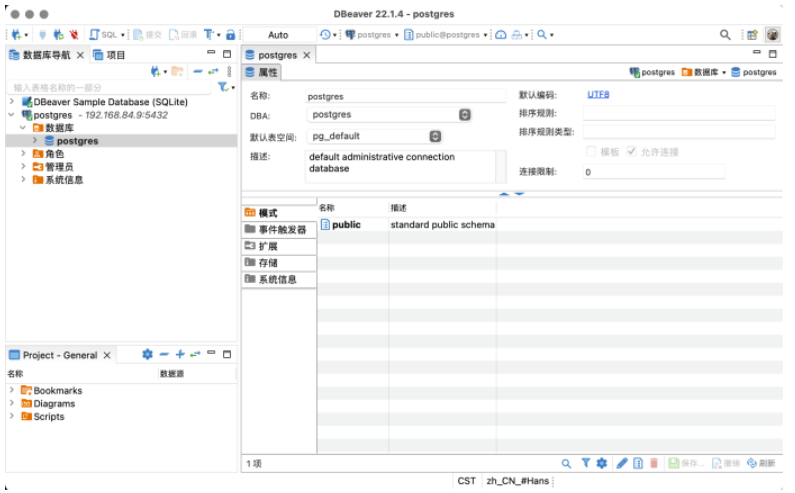
Task: Click the filter funnel icon in bottom toolbar
Action: point(586,463)
